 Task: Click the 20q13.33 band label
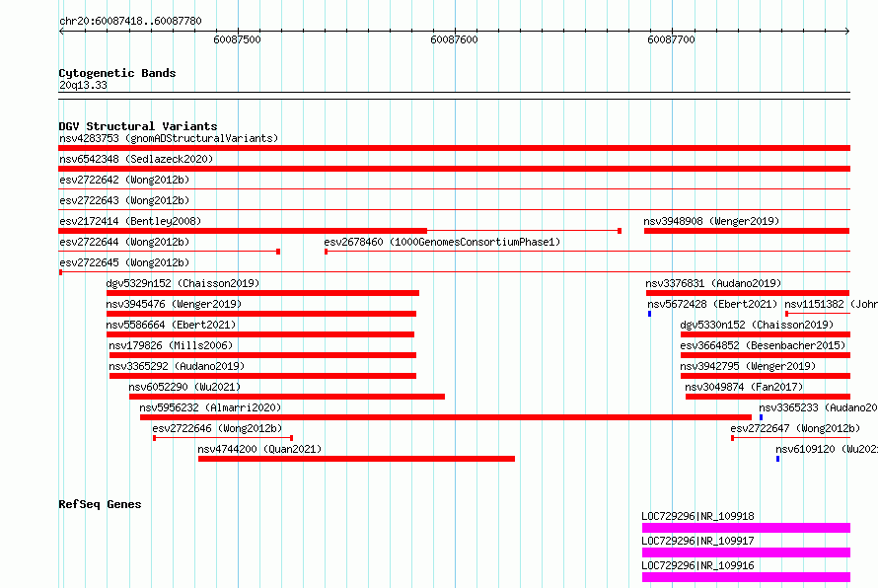tap(83, 85)
